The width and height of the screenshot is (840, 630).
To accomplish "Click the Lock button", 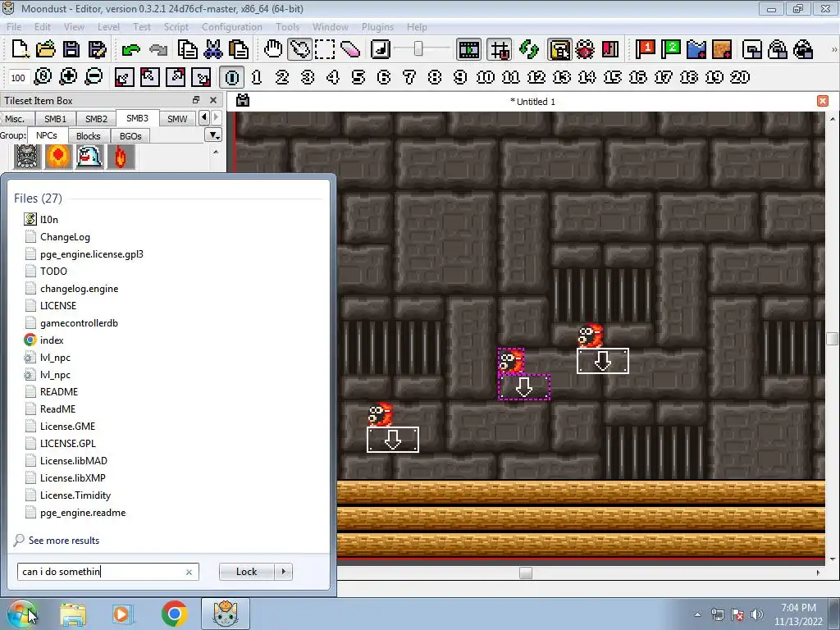I will tap(246, 572).
